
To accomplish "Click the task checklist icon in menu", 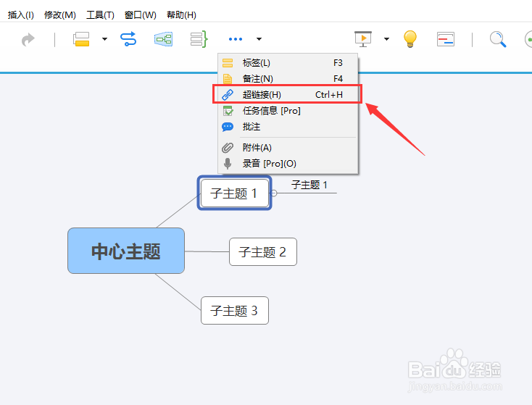I will (228, 111).
